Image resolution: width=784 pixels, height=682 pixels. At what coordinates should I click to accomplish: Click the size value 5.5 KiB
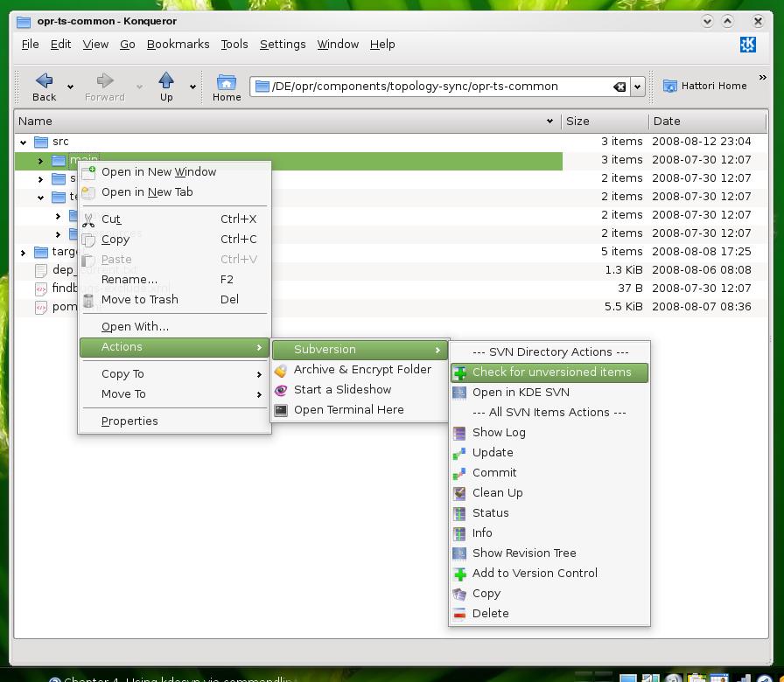coord(624,307)
